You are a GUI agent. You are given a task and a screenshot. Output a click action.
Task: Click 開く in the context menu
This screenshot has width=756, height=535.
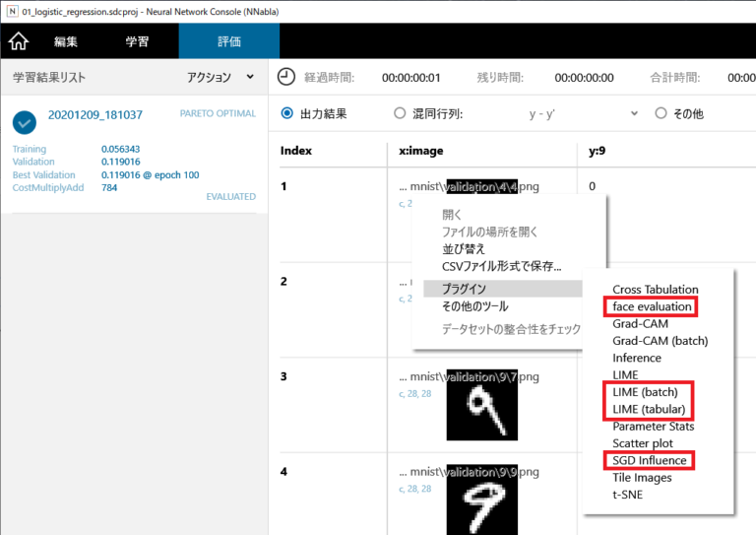[x=452, y=215]
